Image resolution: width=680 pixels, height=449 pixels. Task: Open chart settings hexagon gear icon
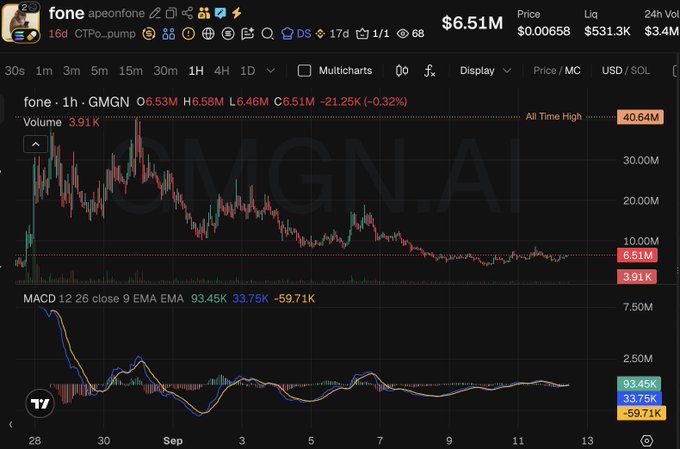[646, 440]
